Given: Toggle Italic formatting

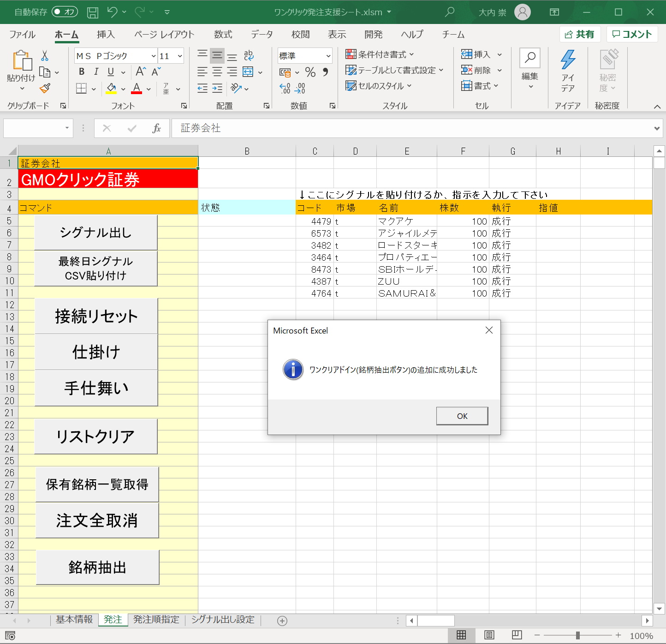Looking at the screenshot, I should (96, 72).
